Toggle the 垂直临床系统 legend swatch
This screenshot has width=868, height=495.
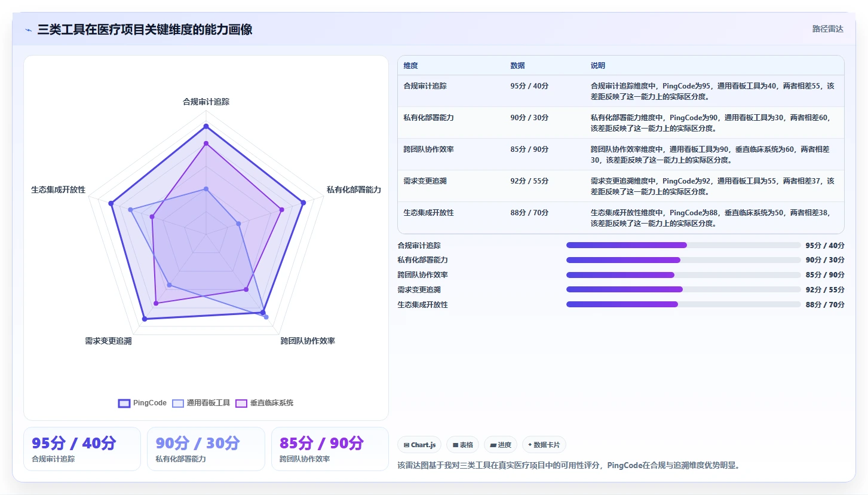click(x=241, y=404)
